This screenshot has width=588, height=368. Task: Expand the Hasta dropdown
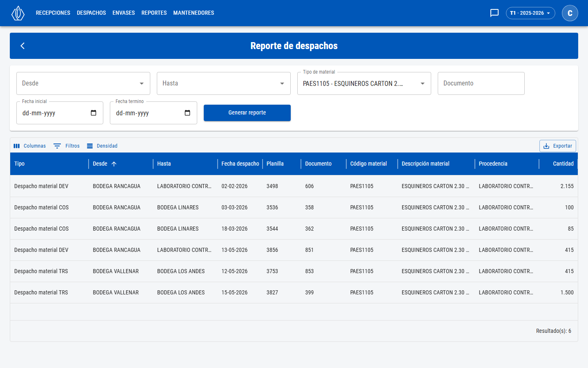[x=224, y=83]
